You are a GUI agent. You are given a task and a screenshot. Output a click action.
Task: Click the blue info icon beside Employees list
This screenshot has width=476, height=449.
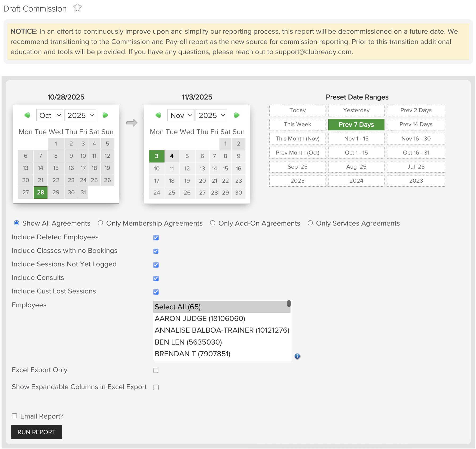coord(297,356)
